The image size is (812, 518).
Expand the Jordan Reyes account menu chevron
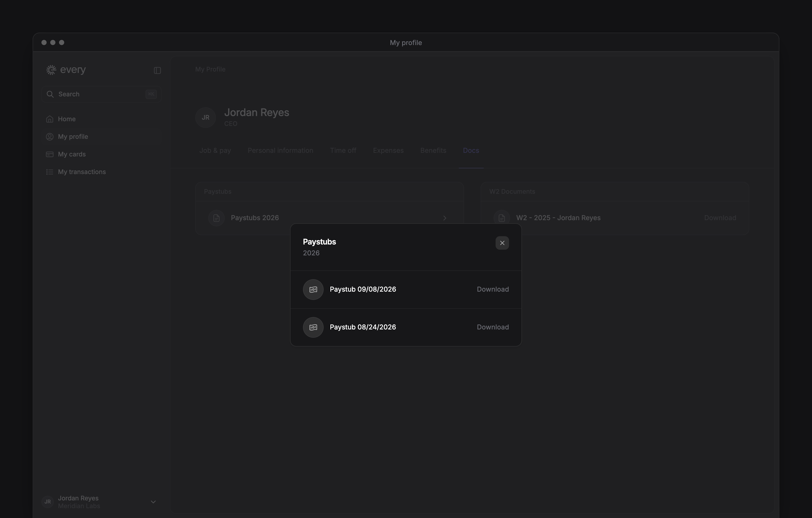pyautogui.click(x=153, y=502)
